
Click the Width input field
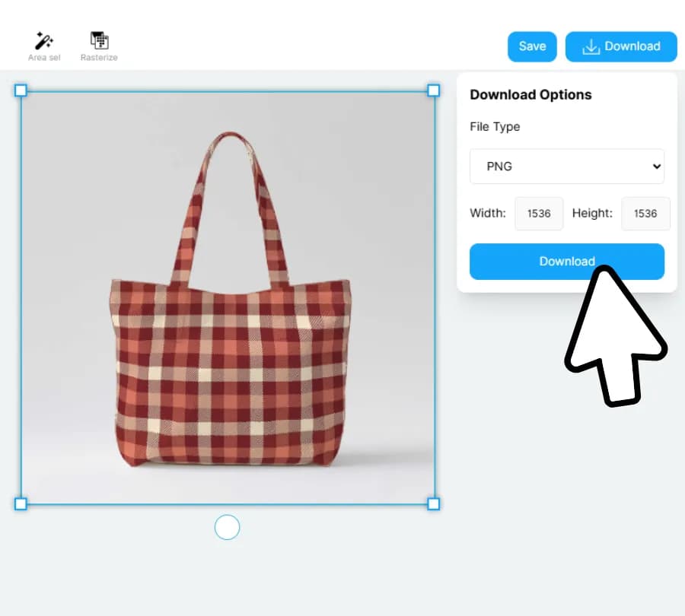pyautogui.click(x=539, y=214)
